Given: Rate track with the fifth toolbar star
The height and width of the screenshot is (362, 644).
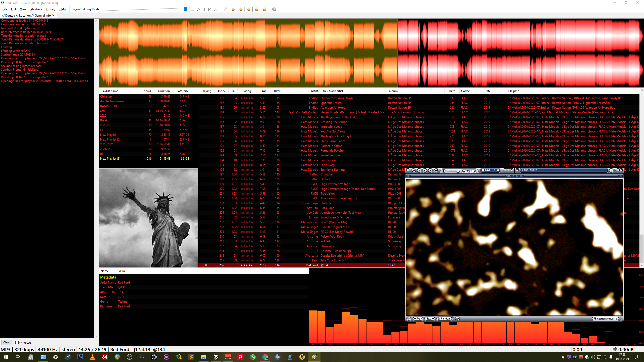Looking at the screenshot, I should pyautogui.click(x=264, y=9).
